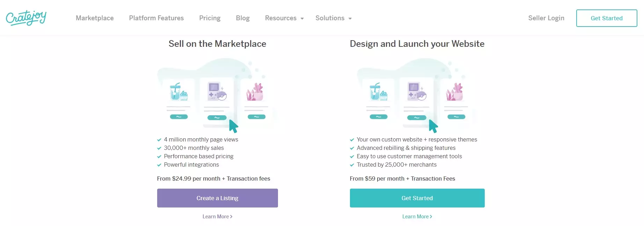The height and width of the screenshot is (226, 644).
Task: Visit the Blog from navigation
Action: tap(242, 18)
